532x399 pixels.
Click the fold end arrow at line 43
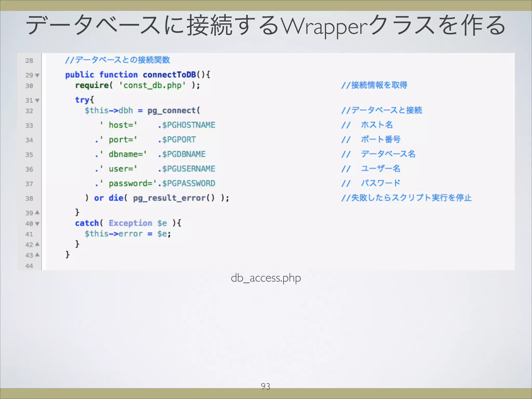pos(37,255)
